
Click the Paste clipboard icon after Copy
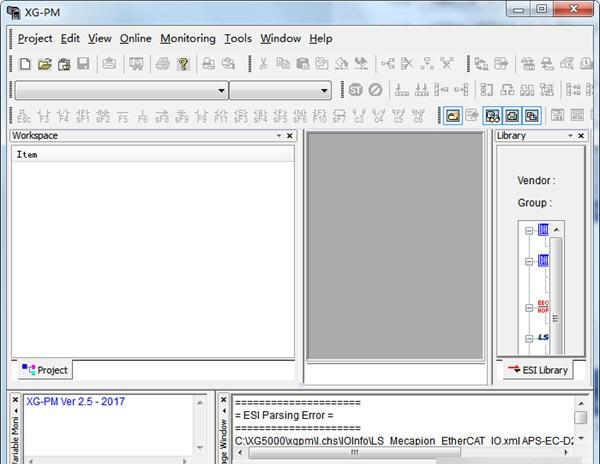[303, 64]
